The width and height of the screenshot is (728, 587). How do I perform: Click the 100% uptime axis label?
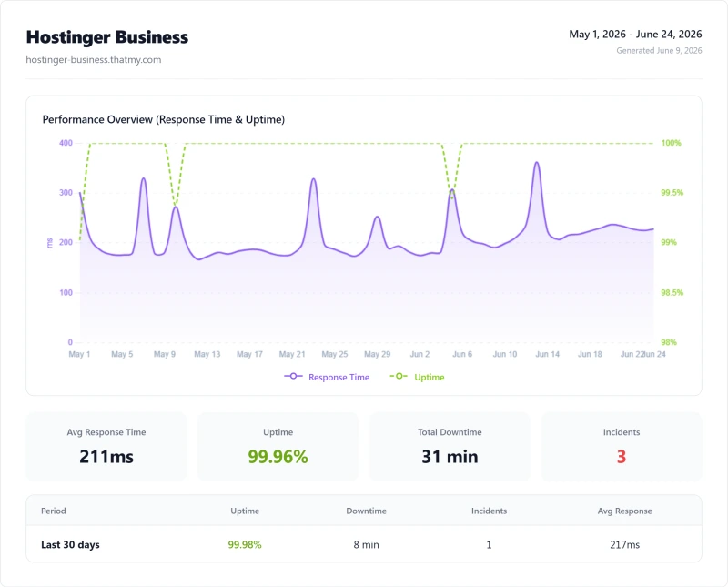(671, 143)
